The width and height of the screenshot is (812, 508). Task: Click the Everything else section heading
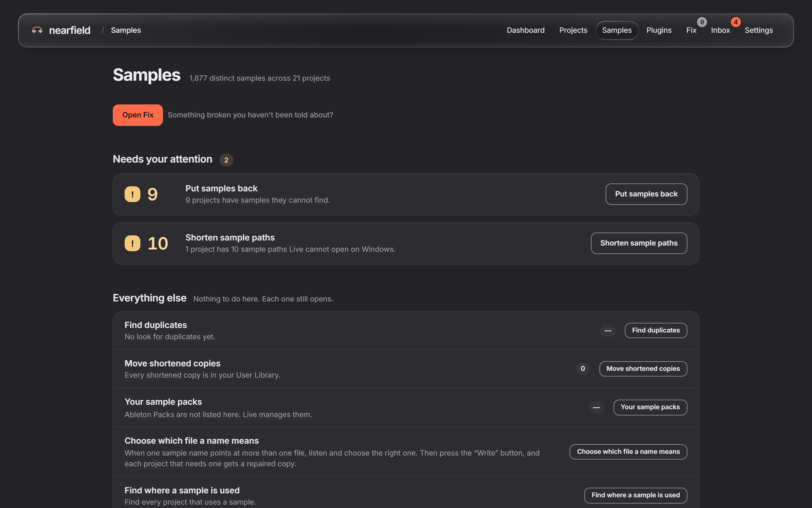click(150, 298)
